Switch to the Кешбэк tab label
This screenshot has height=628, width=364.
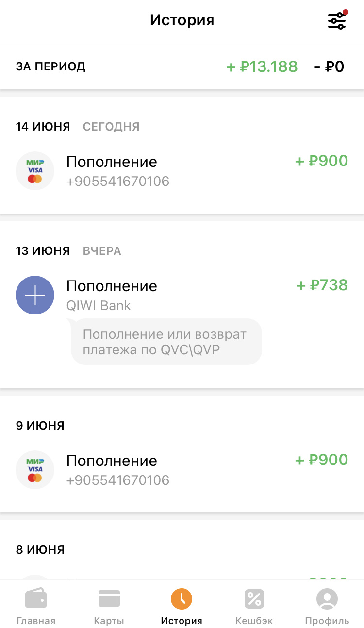(x=254, y=621)
